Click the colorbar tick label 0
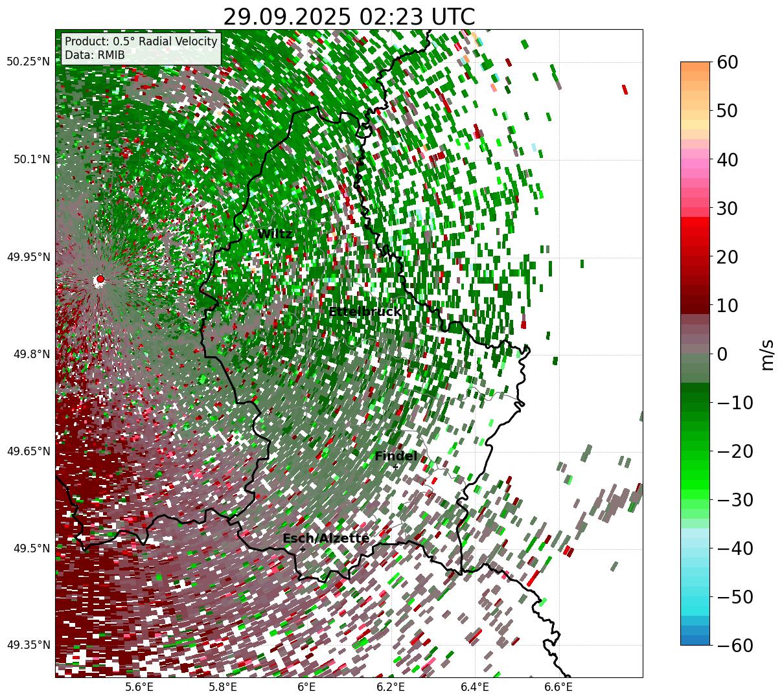Image resolution: width=782 pixels, height=700 pixels. tap(721, 354)
